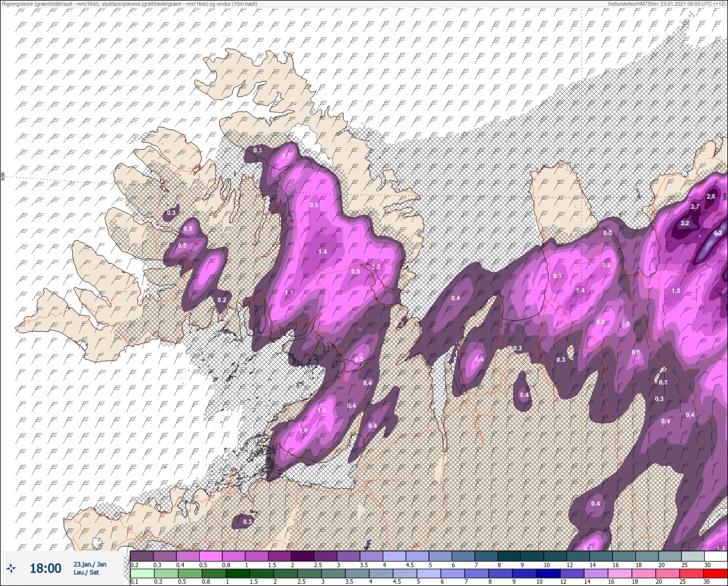Click the 2.6 precipitation value on the map
728x586 pixels.
click(x=711, y=197)
